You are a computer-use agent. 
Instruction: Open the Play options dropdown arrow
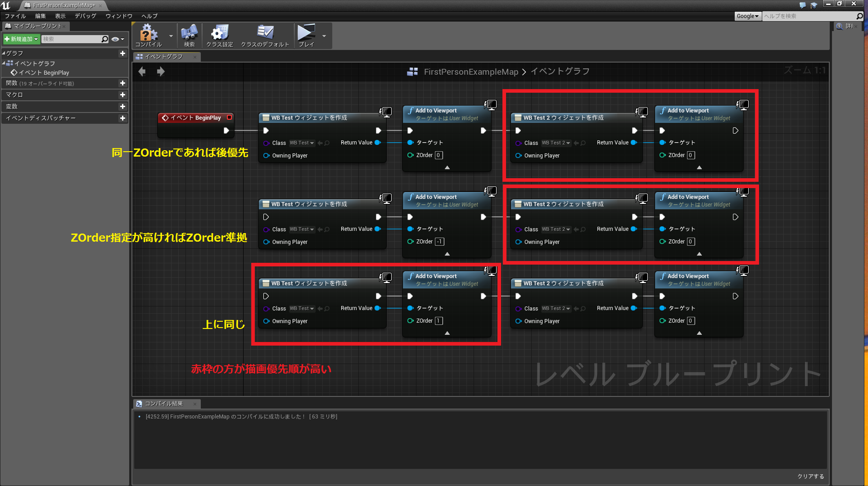click(x=324, y=36)
